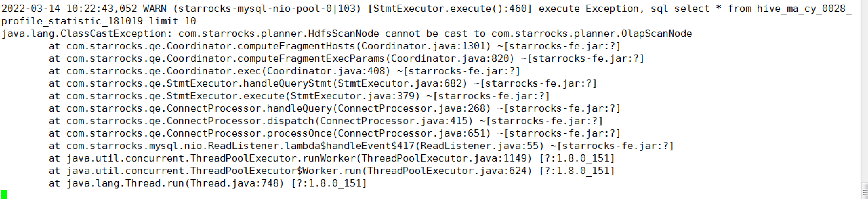The width and height of the screenshot is (868, 199).
Task: Click profile_statistic_181019 in the SQL statement
Action: (72, 21)
